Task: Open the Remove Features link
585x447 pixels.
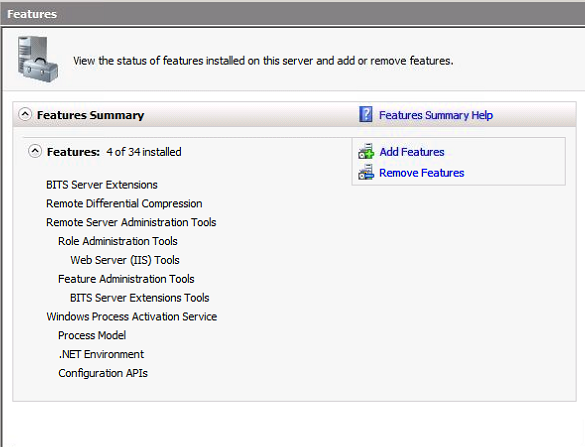Action: coord(422,173)
